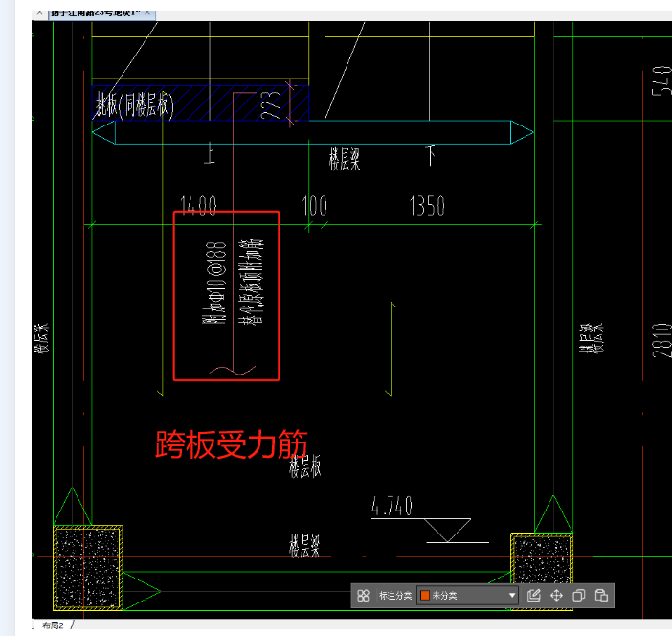Click the 挑板(同楼层板) label in the drawing

pos(135,104)
